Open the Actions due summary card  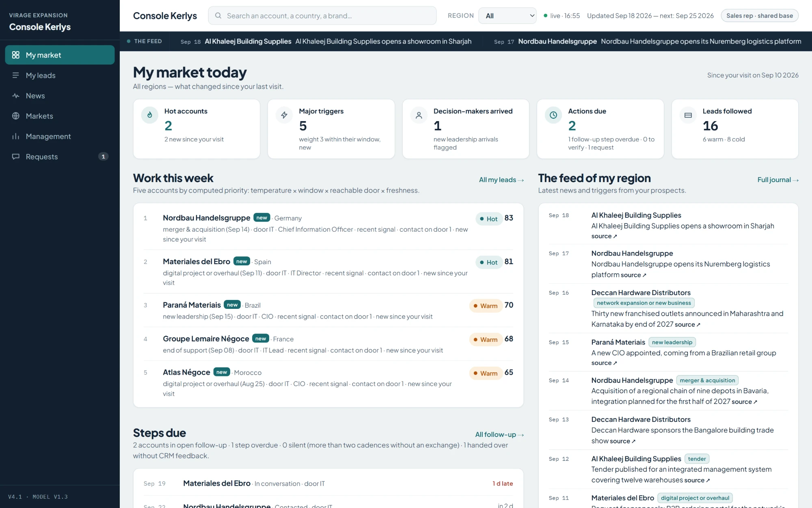coord(600,129)
